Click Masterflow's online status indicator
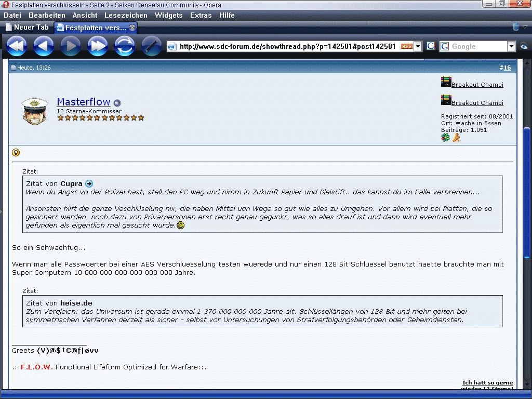The height and width of the screenshot is (399, 532). 117,103
